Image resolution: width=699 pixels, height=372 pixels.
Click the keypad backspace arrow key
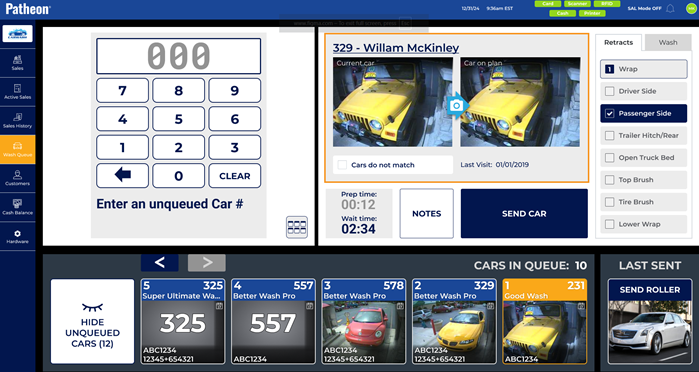coord(123,175)
